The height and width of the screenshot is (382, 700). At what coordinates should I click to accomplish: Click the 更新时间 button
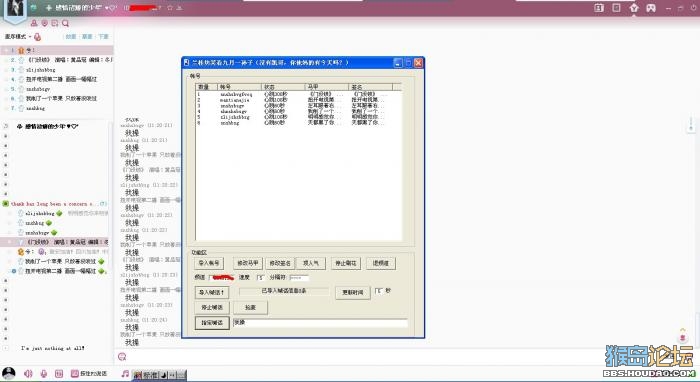coord(353,292)
